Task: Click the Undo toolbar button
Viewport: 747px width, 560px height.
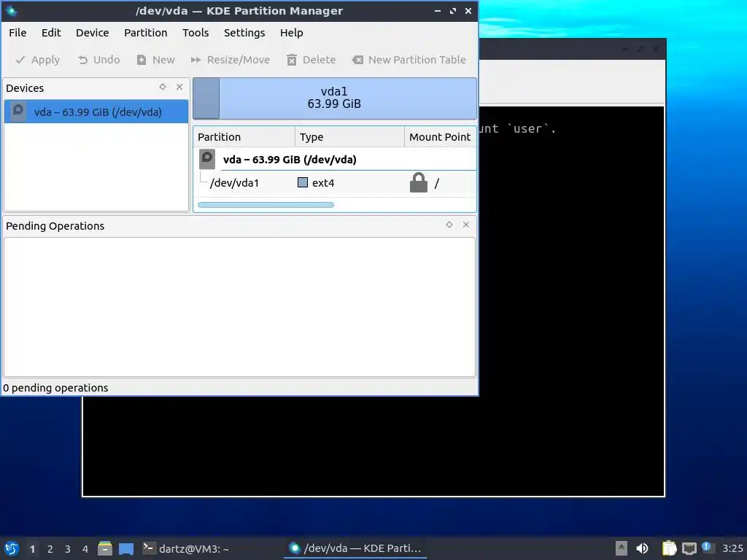Action: (x=98, y=60)
